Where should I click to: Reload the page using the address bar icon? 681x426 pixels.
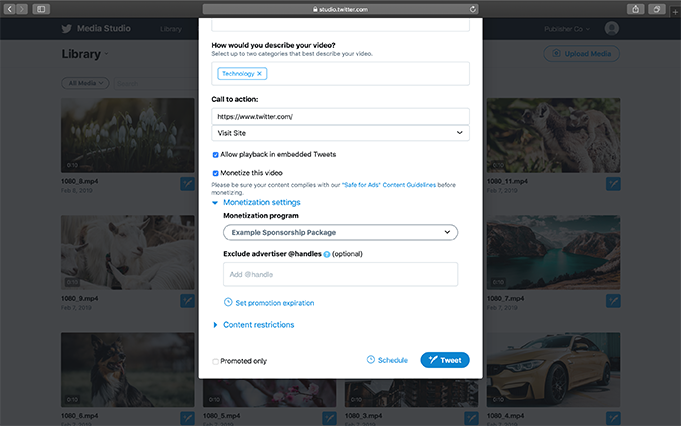tap(472, 8)
